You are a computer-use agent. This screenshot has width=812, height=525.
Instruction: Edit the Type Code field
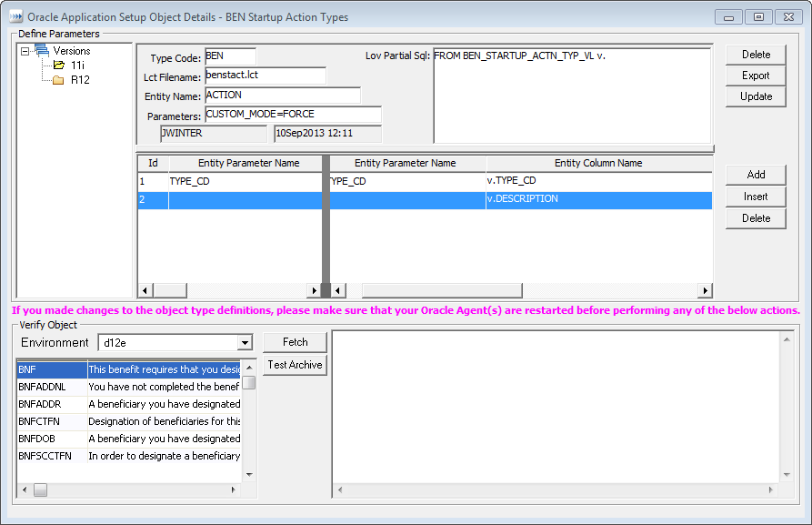point(230,56)
